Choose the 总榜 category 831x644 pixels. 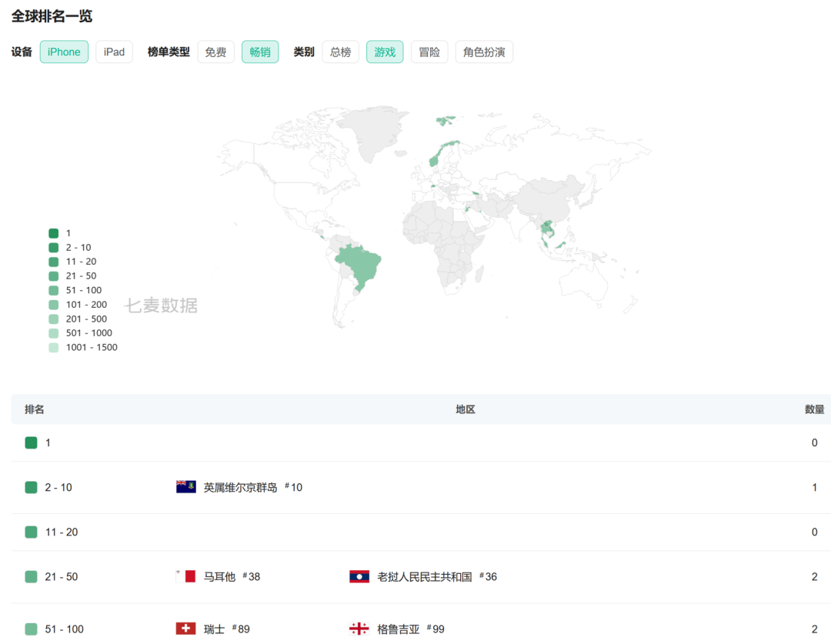point(340,52)
